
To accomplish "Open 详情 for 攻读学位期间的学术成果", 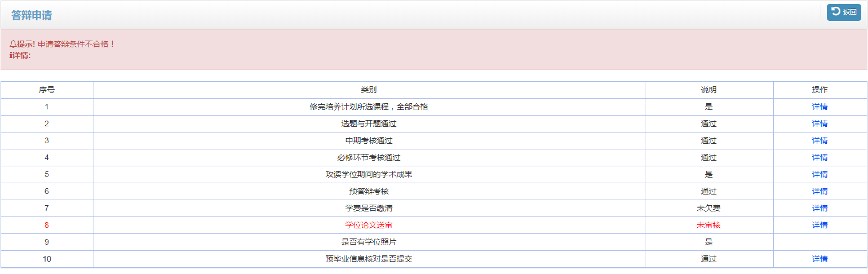I will pos(820,174).
